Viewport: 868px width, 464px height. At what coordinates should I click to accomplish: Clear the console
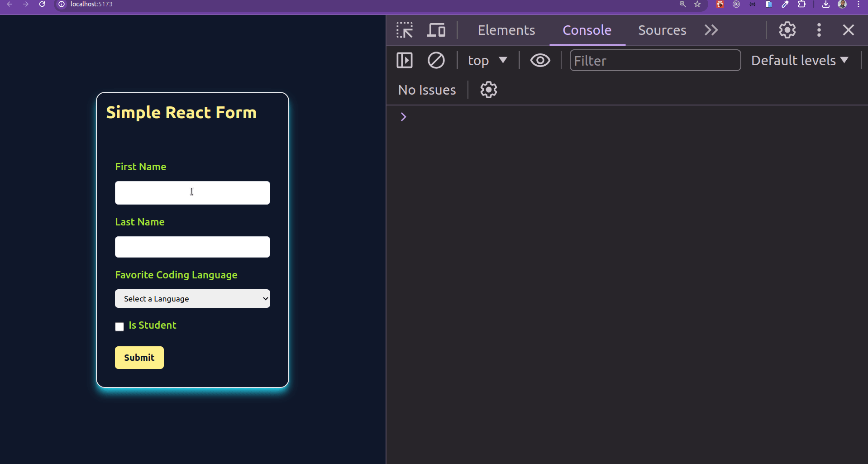pyautogui.click(x=436, y=60)
